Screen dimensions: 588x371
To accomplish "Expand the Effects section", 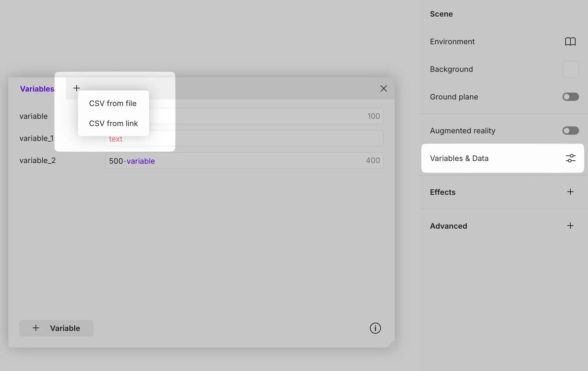I will pos(570,192).
